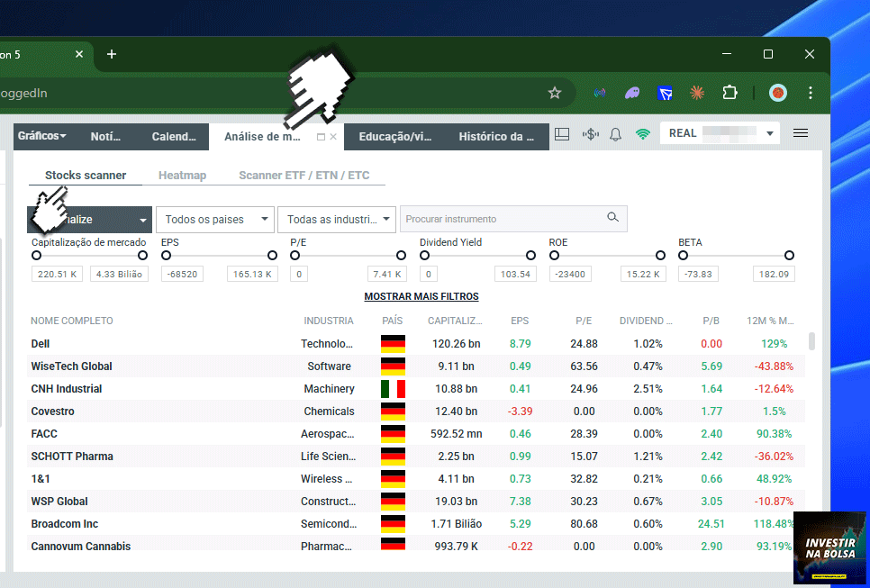870x588 pixels.
Task: Open the Chrome three-dot menu
Action: [810, 93]
